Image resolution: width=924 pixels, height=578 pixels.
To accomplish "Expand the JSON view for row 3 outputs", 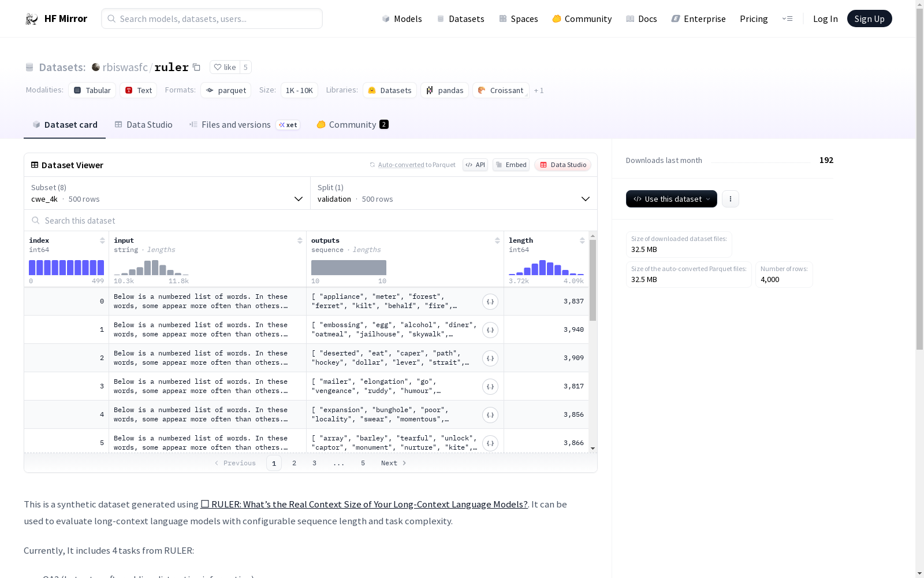I will pos(490,387).
